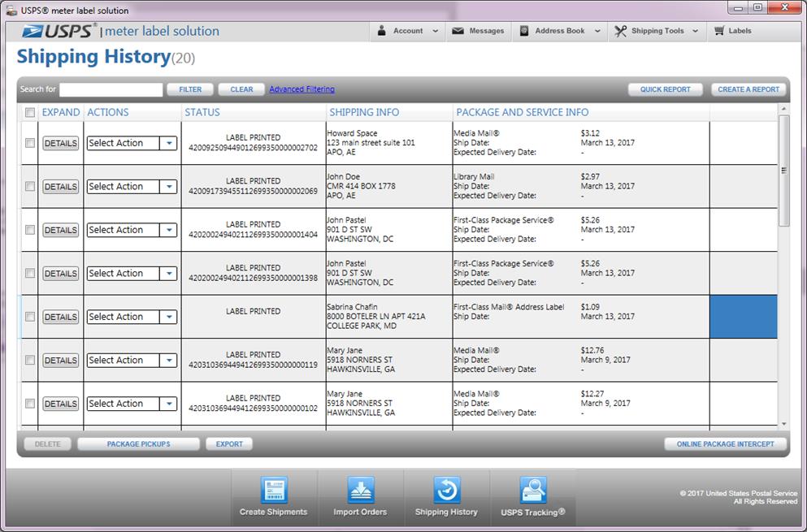Click the PACKAGE PICKUPS button
807x532 pixels.
point(138,444)
